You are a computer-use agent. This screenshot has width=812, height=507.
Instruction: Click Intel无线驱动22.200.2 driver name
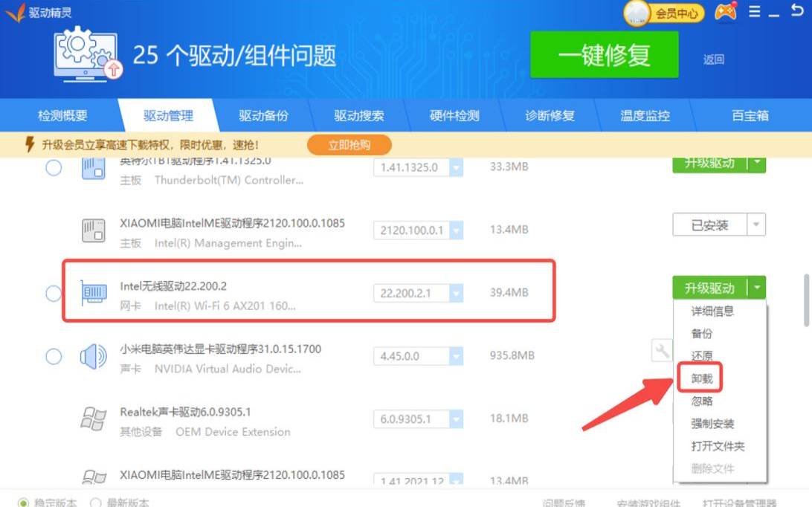pyautogui.click(x=173, y=286)
